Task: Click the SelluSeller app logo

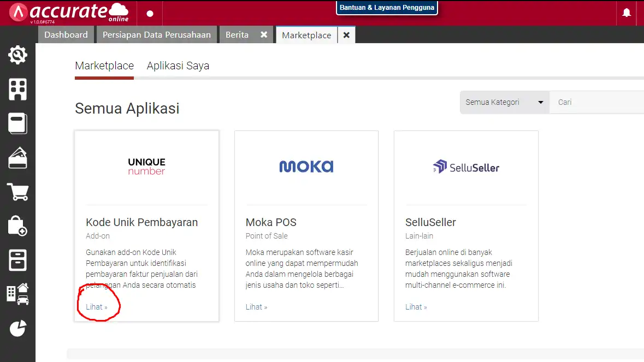Action: pos(466,167)
